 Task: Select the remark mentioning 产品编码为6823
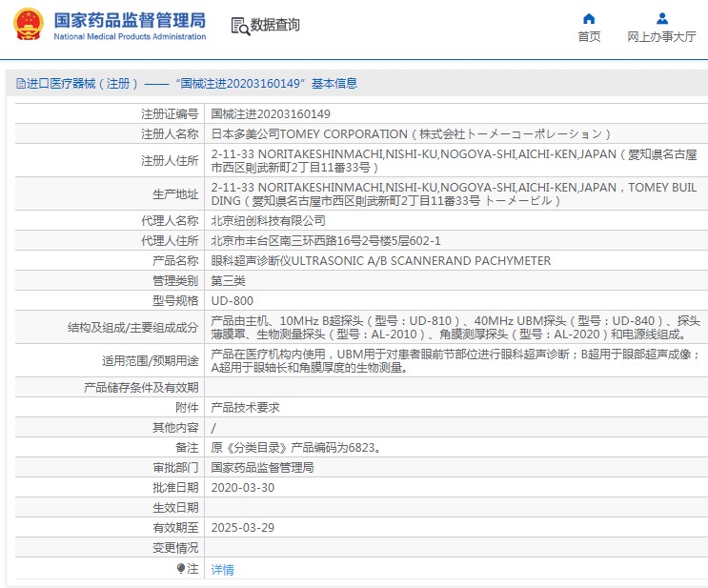tap(295, 448)
